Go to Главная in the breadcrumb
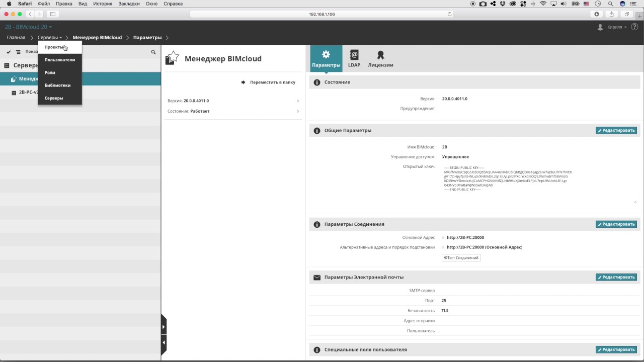This screenshot has height=362, width=644. tap(16, 38)
